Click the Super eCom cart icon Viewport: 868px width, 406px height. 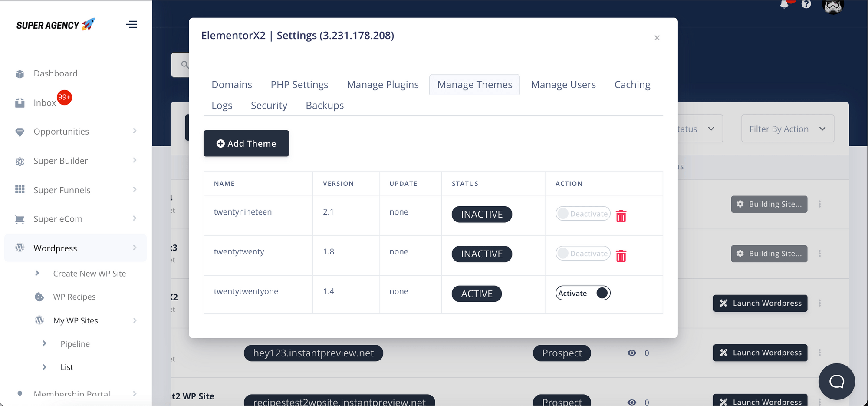click(20, 219)
